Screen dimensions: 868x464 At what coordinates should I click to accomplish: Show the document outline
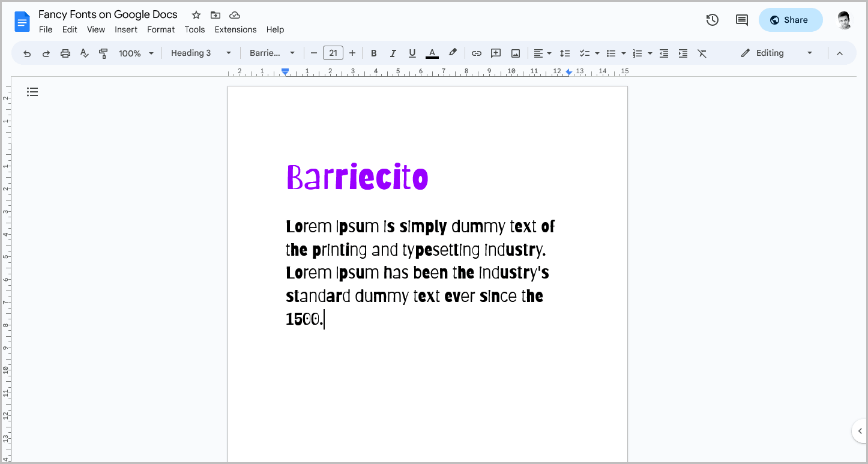(32, 91)
